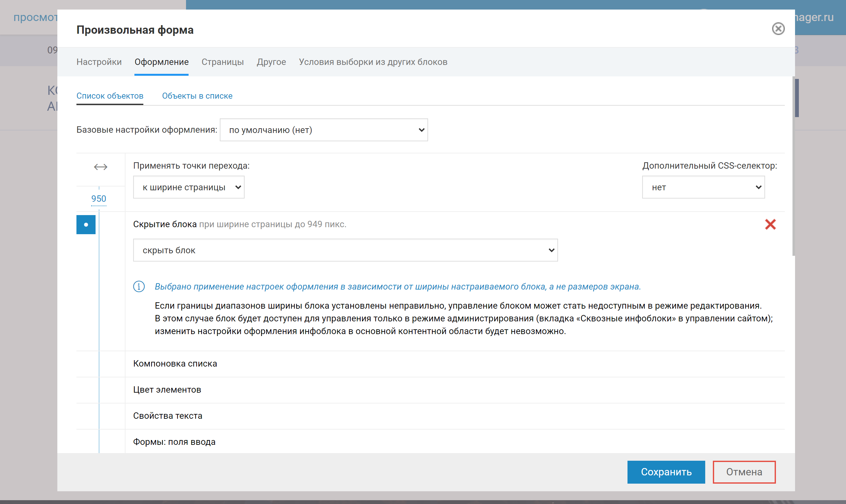
Task: Click Отмена button
Action: point(744,472)
